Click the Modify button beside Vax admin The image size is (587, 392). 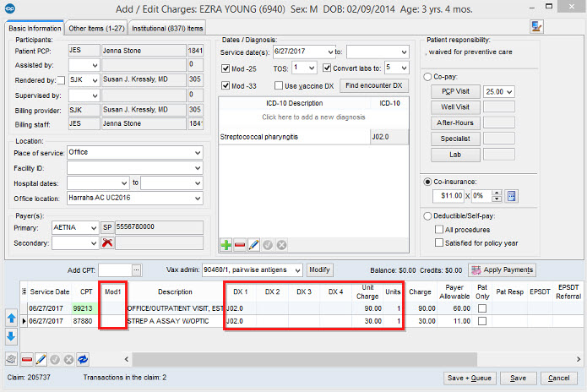point(319,269)
